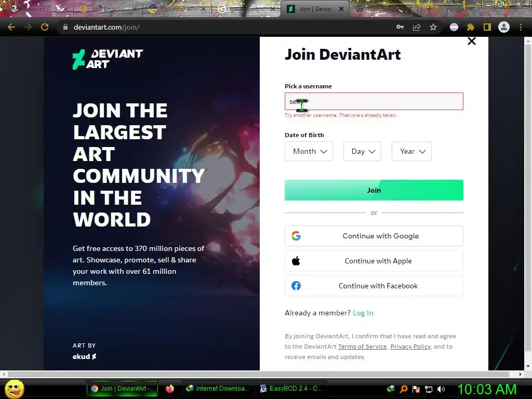Viewport: 532px width, 399px height.
Task: Click the vertical scrollbar down arrow
Action: point(528,366)
